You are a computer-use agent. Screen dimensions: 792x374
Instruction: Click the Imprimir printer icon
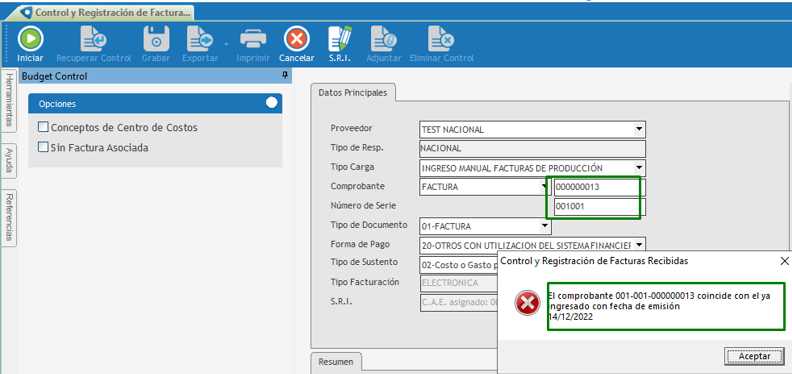point(253,39)
